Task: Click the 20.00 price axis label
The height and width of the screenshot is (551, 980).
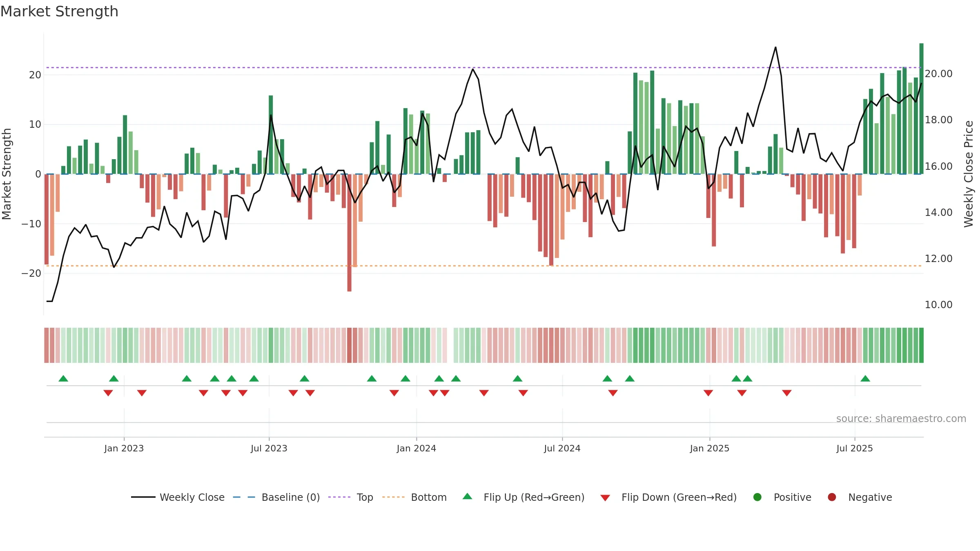Action: tap(938, 74)
